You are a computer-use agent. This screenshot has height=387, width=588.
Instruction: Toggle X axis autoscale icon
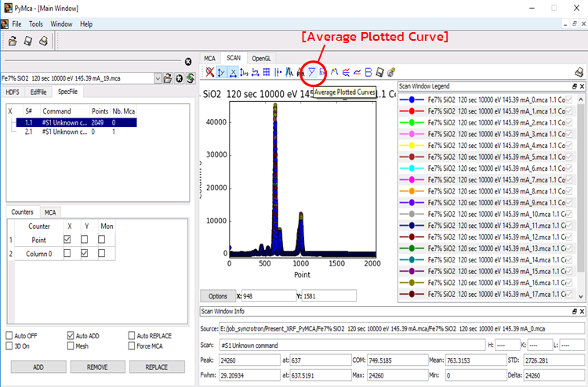(x=233, y=72)
